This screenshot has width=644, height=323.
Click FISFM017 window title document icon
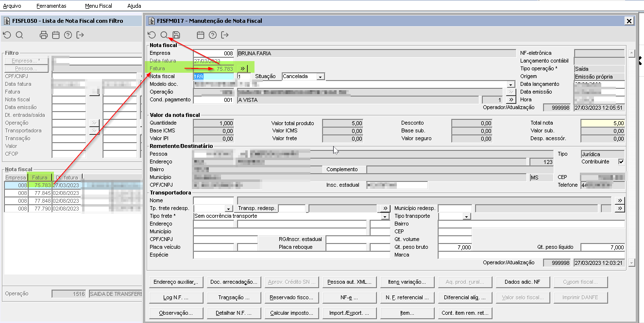pos(151,21)
